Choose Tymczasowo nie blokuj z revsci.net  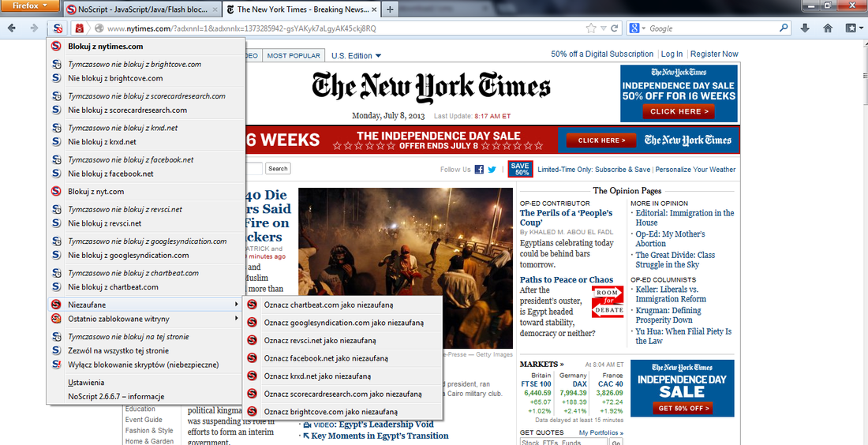pyautogui.click(x=146, y=209)
